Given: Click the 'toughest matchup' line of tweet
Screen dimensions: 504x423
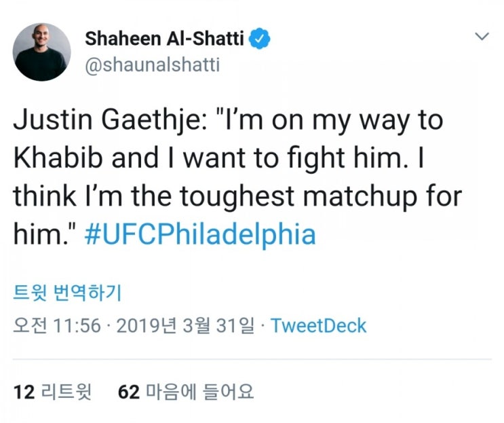Looking at the screenshot, I should [x=238, y=196].
